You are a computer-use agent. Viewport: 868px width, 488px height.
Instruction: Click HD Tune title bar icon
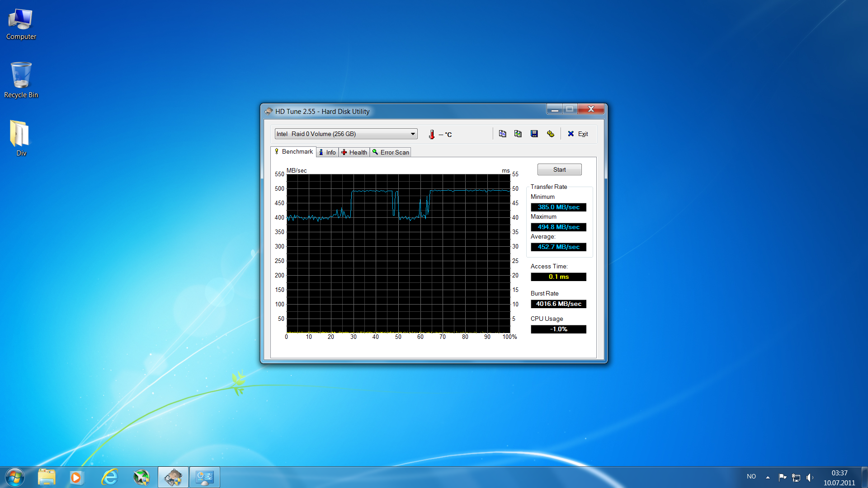[269, 111]
